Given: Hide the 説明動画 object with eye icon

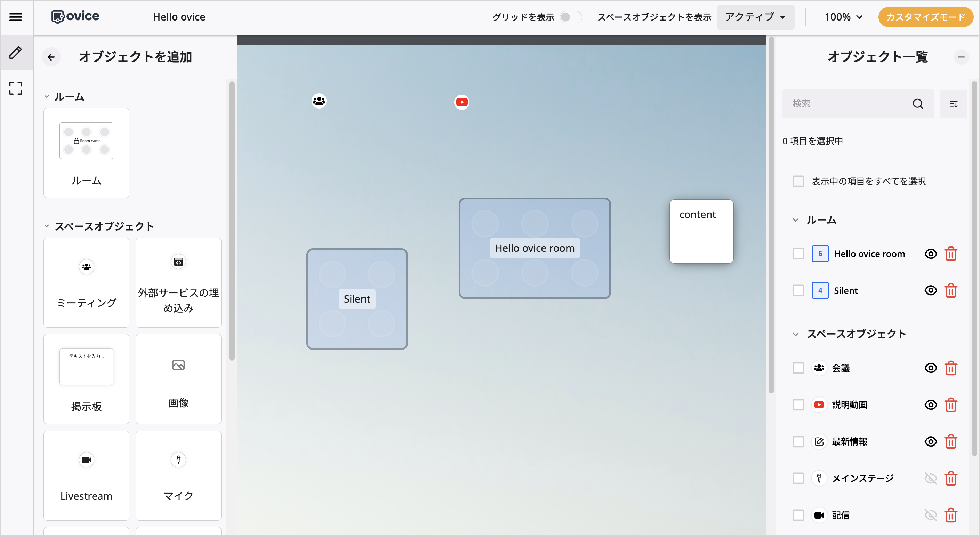Looking at the screenshot, I should [x=931, y=404].
